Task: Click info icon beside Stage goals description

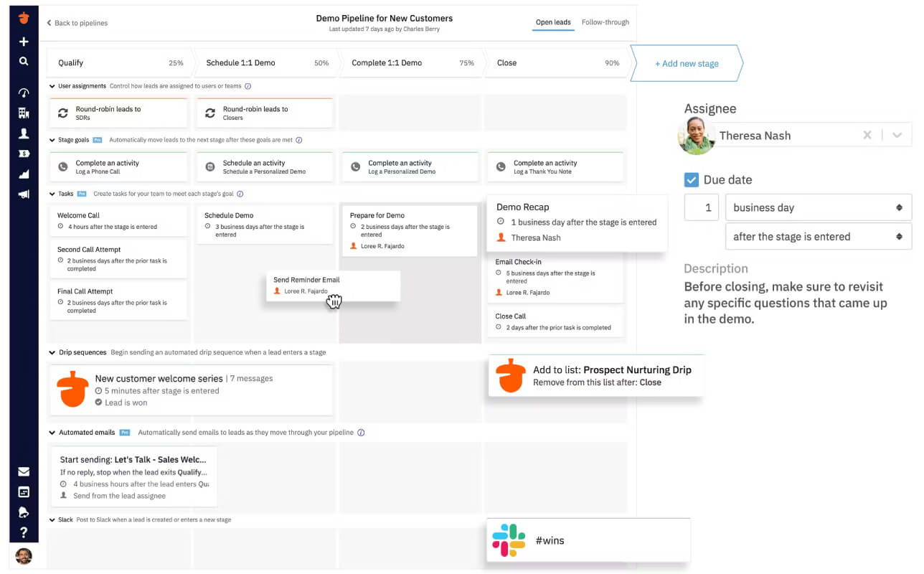Action: (299, 140)
